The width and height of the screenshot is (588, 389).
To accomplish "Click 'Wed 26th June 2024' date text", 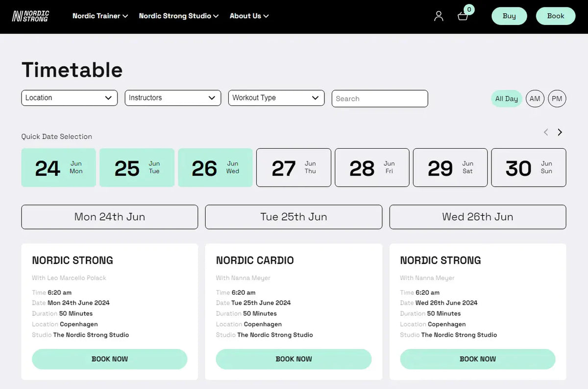I will pyautogui.click(x=446, y=303).
